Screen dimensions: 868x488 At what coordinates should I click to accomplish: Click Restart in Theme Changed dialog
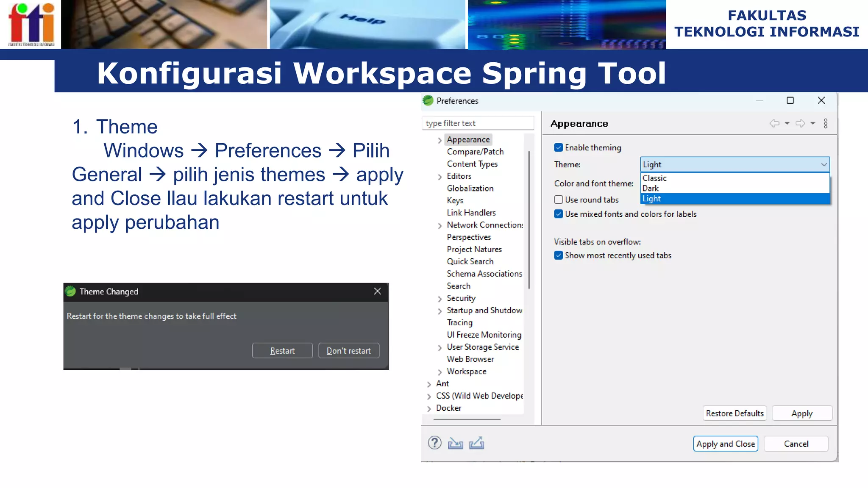pyautogui.click(x=282, y=351)
